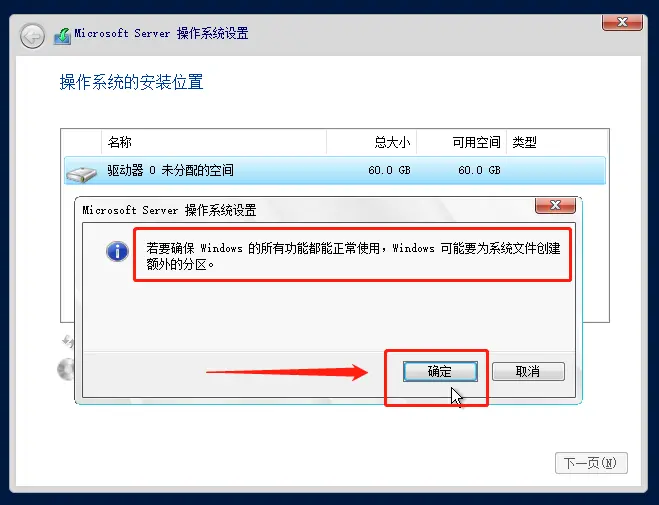
Task: Click the 操作系统的安装位置 heading
Action: coord(132,82)
